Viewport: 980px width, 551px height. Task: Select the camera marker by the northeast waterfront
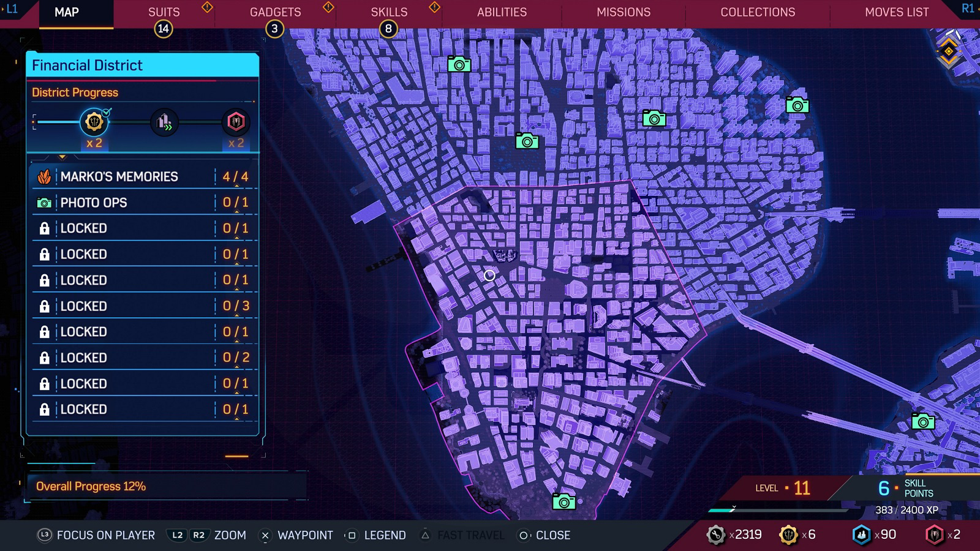coord(797,105)
